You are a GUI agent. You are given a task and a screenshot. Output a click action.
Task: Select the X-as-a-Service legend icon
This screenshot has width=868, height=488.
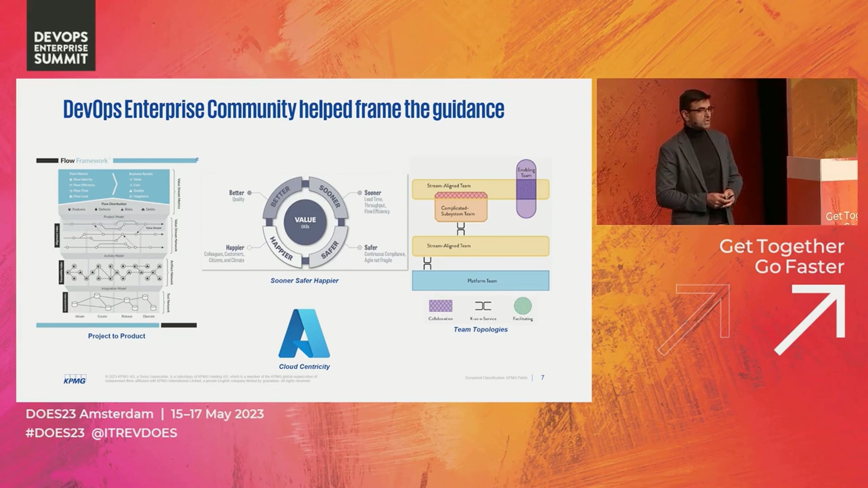tap(483, 306)
